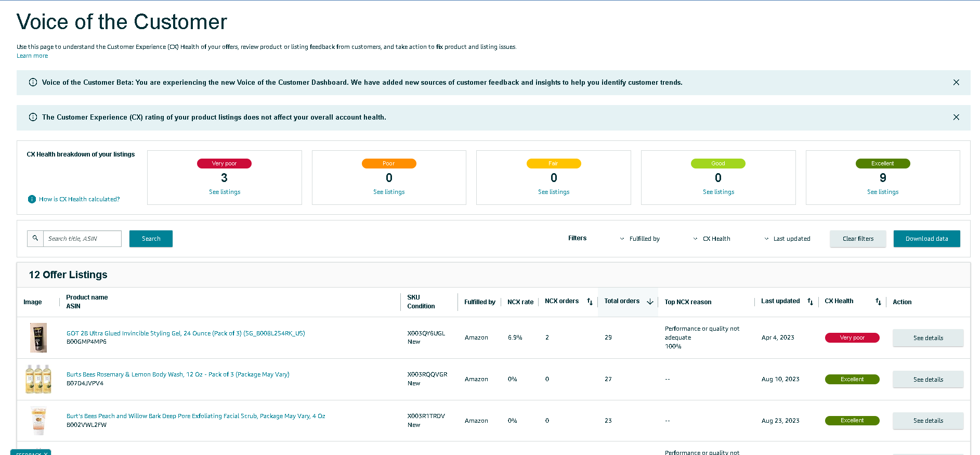Image resolution: width=980 pixels, height=455 pixels.
Task: Select ASIN text B002VWL2FW
Action: [x=86, y=425]
